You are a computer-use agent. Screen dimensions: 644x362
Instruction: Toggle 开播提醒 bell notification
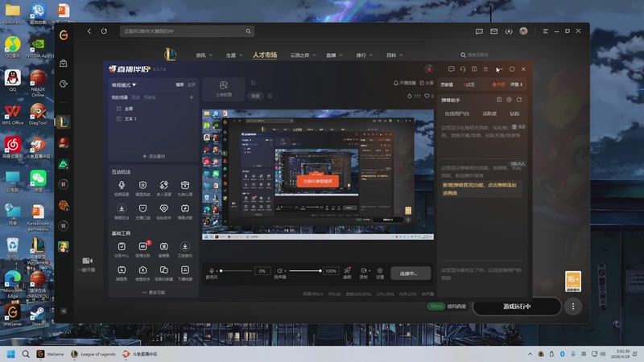(405, 83)
